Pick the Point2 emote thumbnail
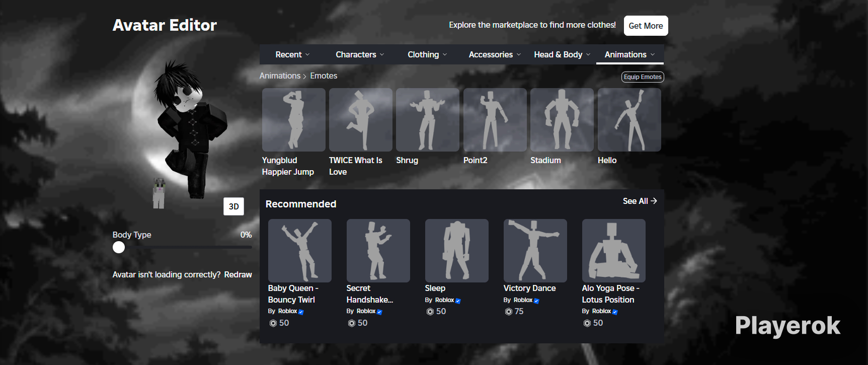Image resolution: width=868 pixels, height=365 pixels. [495, 120]
